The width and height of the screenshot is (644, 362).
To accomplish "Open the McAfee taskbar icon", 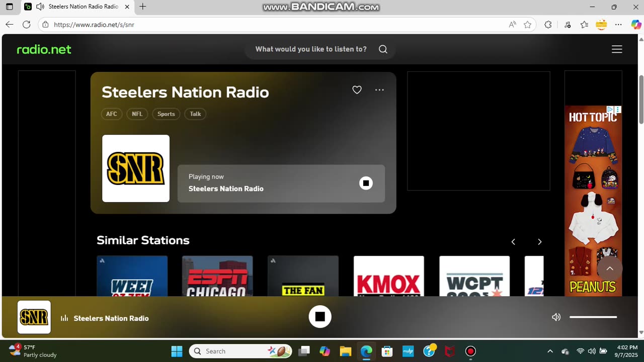I will click(x=450, y=351).
